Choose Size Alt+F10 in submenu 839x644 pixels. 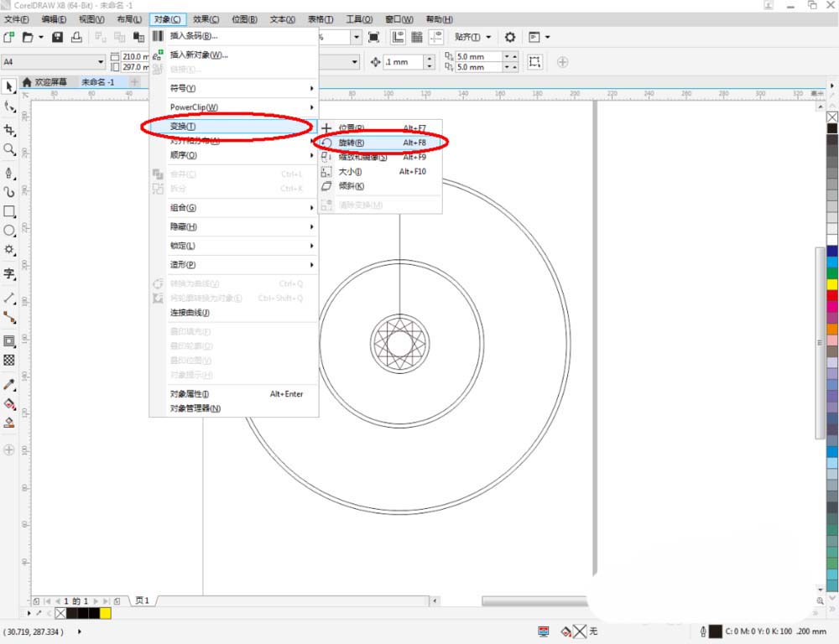click(x=380, y=172)
